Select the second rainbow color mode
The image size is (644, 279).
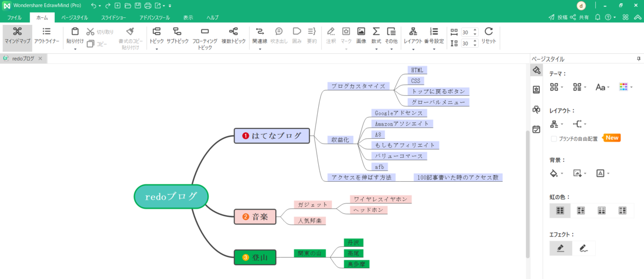[x=581, y=210]
